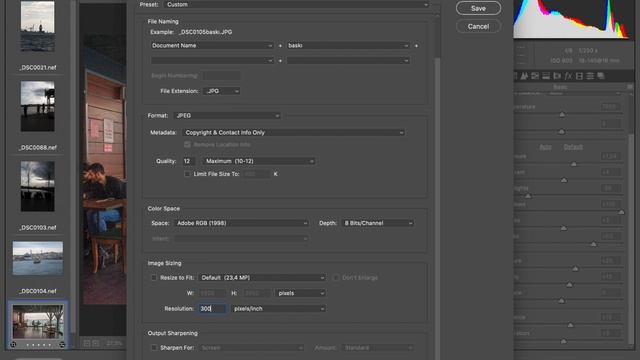Open the Metadata Copyright & Contact Info dropdown
640x360 pixels.
[x=293, y=133]
